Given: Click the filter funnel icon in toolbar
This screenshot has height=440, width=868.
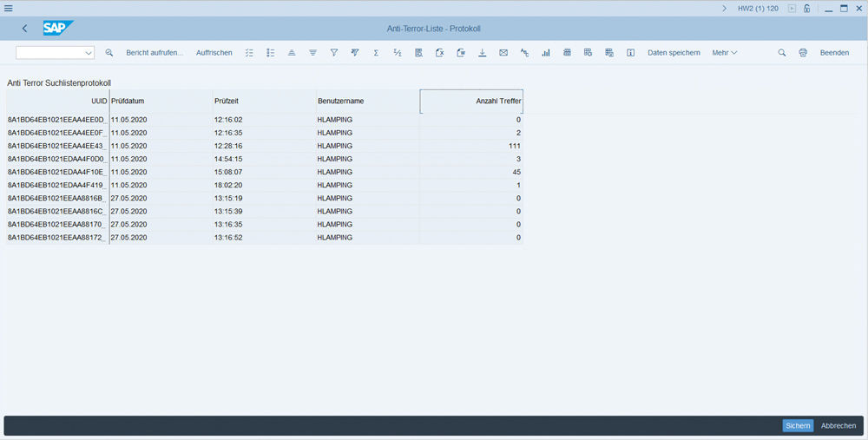Looking at the screenshot, I should 333,53.
